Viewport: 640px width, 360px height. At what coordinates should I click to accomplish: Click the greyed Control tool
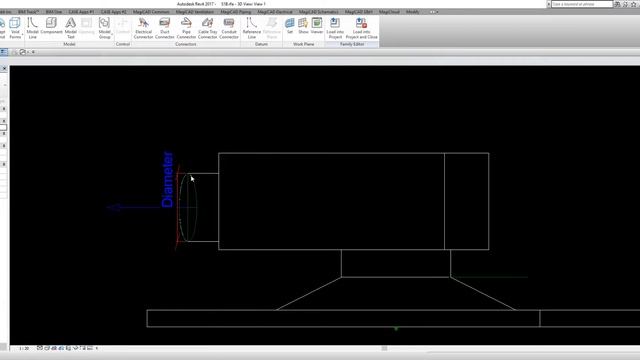[122, 26]
